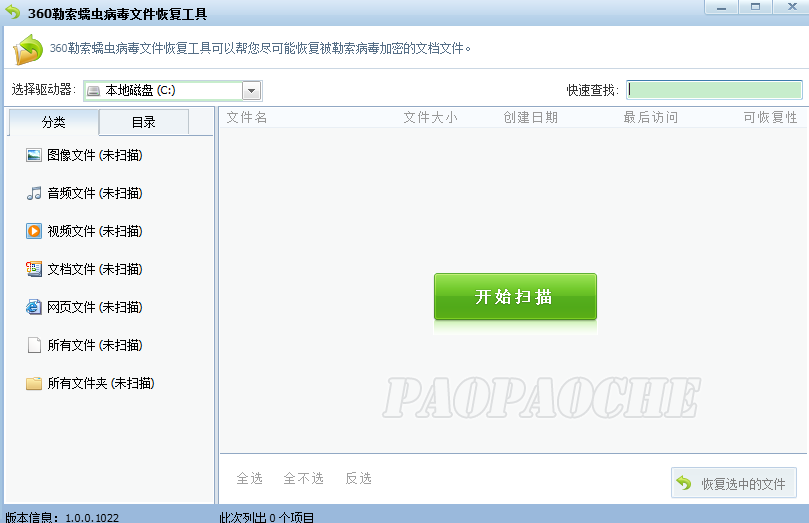Click the 选择驱动器 label

tap(44, 90)
